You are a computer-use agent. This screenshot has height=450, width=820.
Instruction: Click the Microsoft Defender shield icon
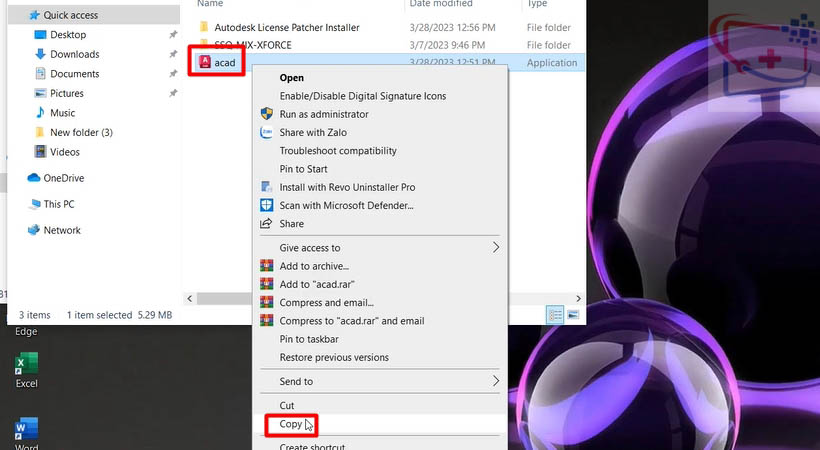(x=267, y=205)
